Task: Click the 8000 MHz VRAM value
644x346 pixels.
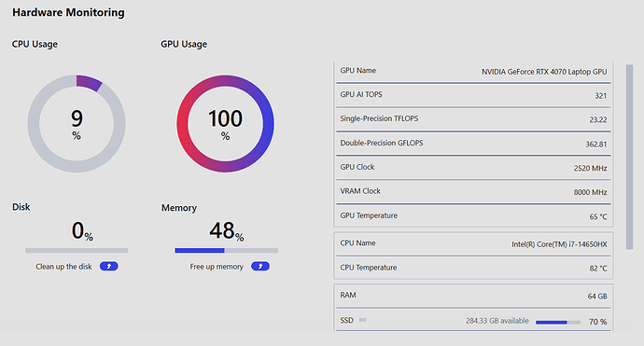Action: pyautogui.click(x=590, y=192)
